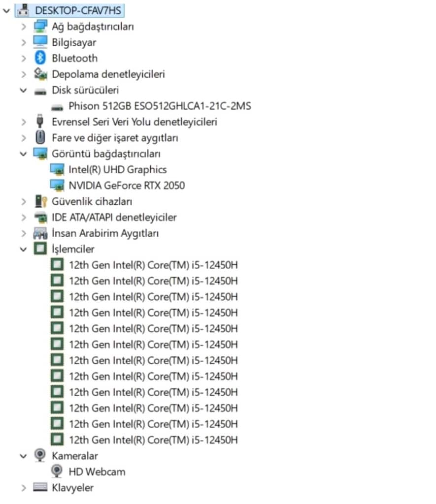Select Ağ bağdaştırıcıları label
436x504 pixels.
tap(93, 27)
